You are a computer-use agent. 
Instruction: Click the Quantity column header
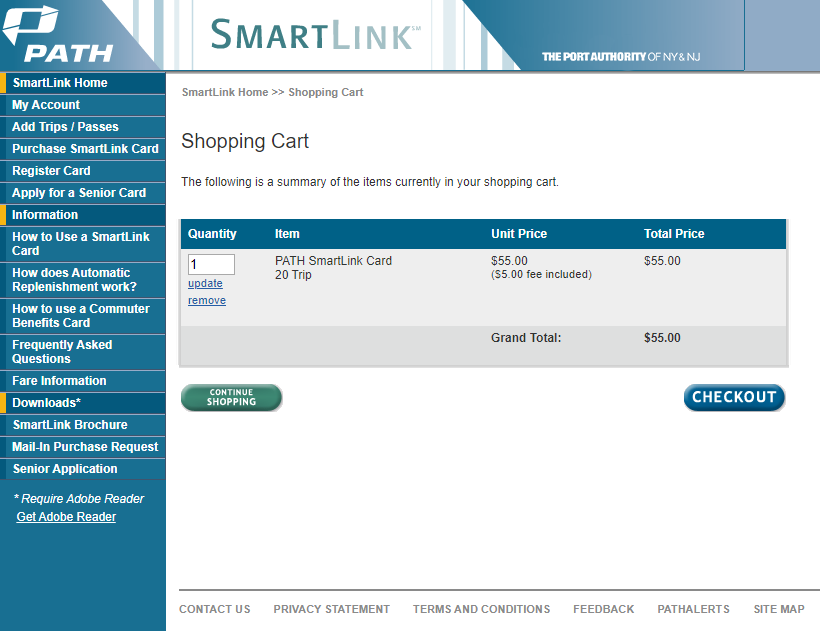click(212, 234)
